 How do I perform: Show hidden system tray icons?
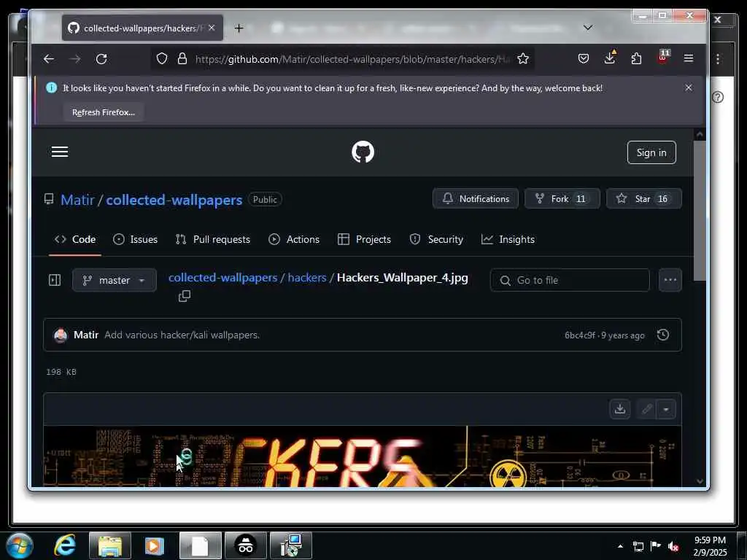(x=620, y=545)
